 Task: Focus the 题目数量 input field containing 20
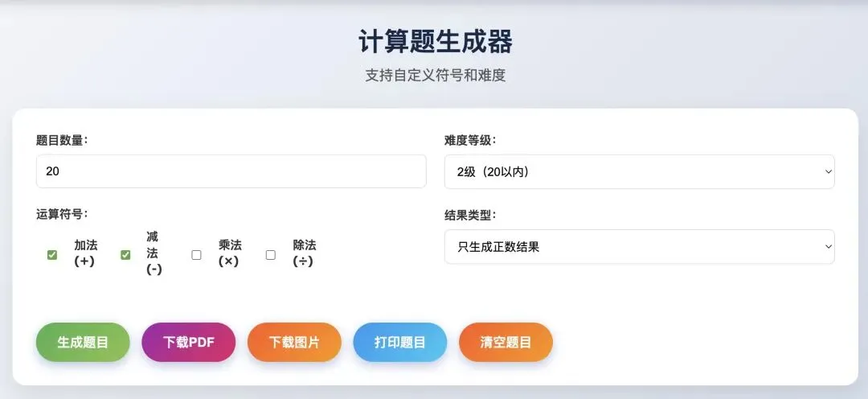[x=231, y=171]
